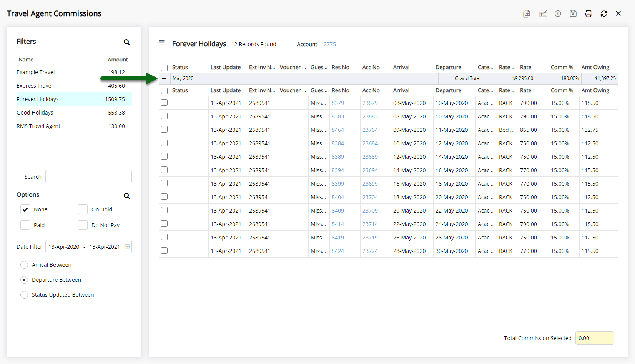
Task: Select Departure Between radio button
Action: [x=24, y=280]
